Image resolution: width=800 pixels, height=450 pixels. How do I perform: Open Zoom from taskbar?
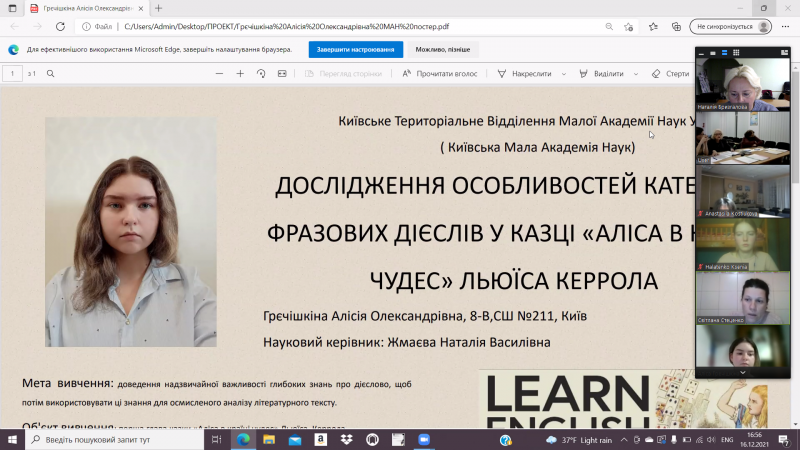point(424,439)
